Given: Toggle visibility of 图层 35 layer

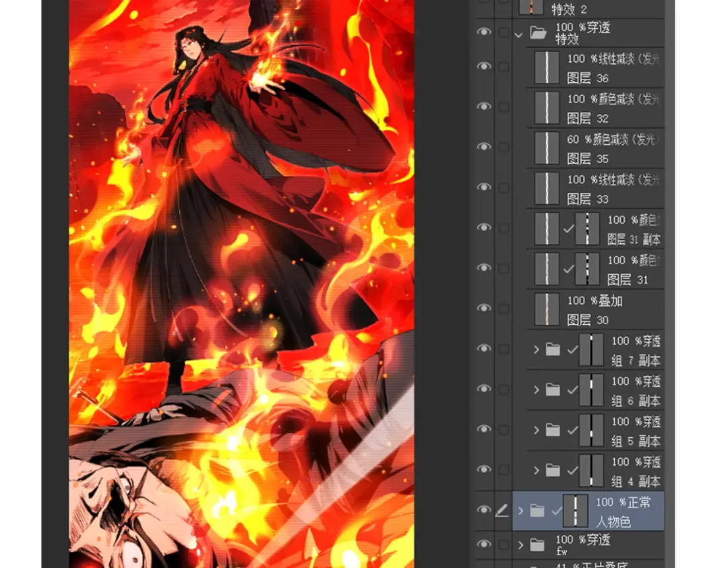Looking at the screenshot, I should click(484, 147).
